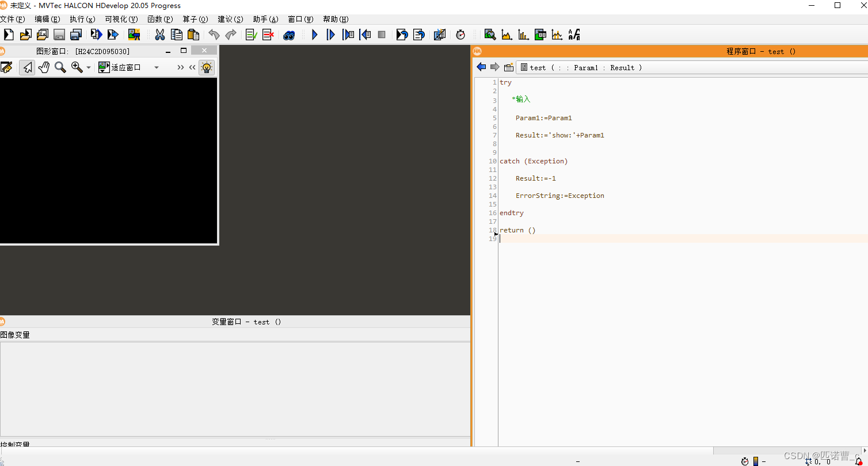
Task: Select the zoom-in plus magnifier tool
Action: coord(77,67)
